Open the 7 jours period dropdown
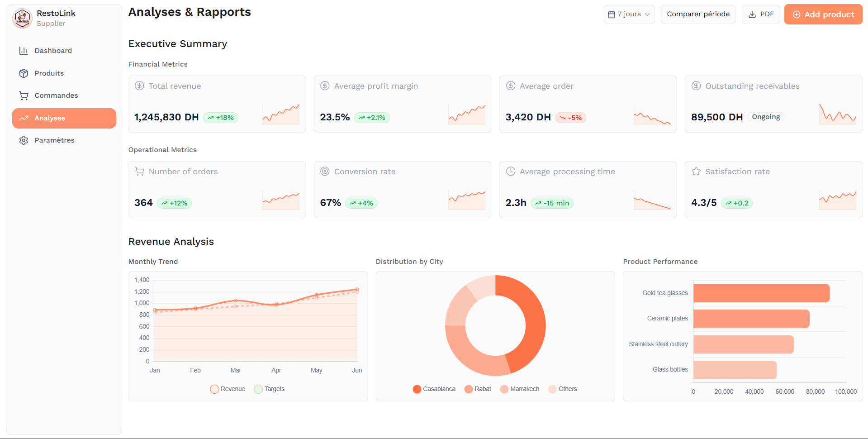 click(629, 14)
